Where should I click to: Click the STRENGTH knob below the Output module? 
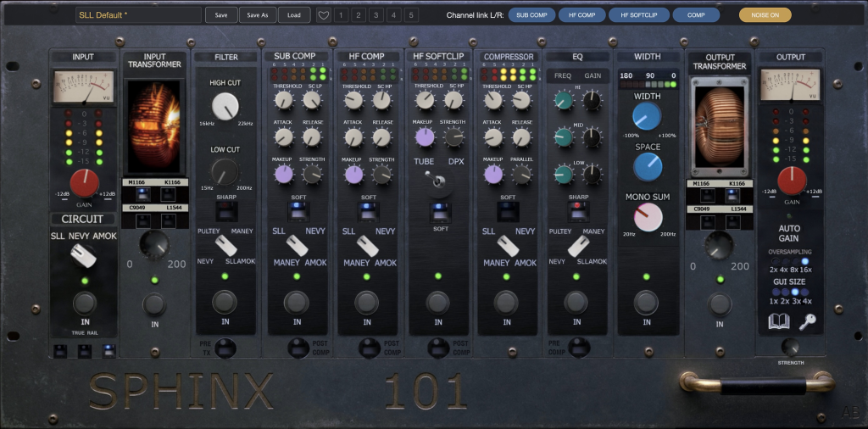791,347
